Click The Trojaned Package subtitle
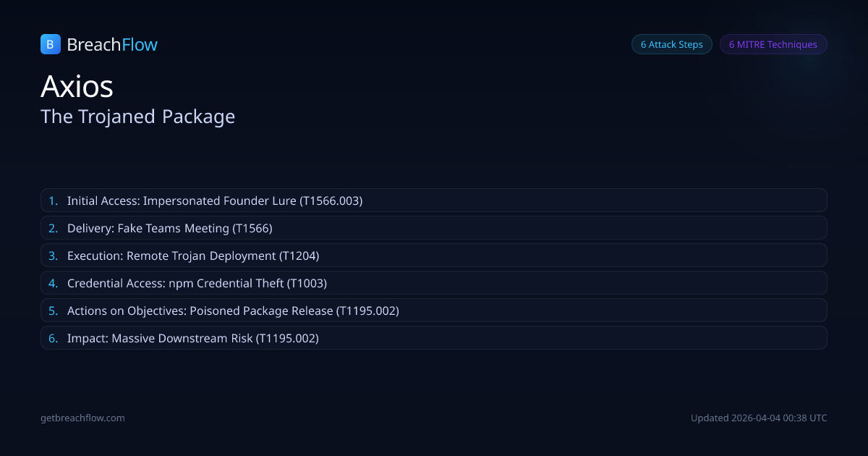The width and height of the screenshot is (868, 456). [137, 116]
